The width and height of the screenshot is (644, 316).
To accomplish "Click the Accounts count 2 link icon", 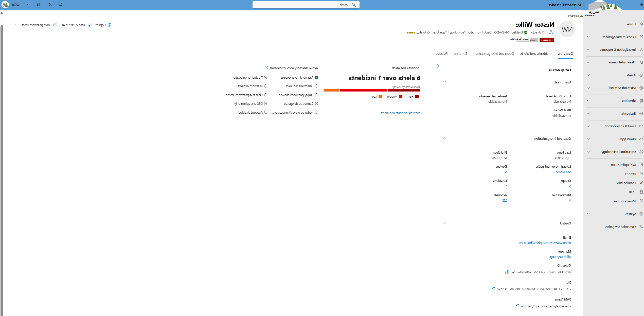I will click(x=505, y=200).
